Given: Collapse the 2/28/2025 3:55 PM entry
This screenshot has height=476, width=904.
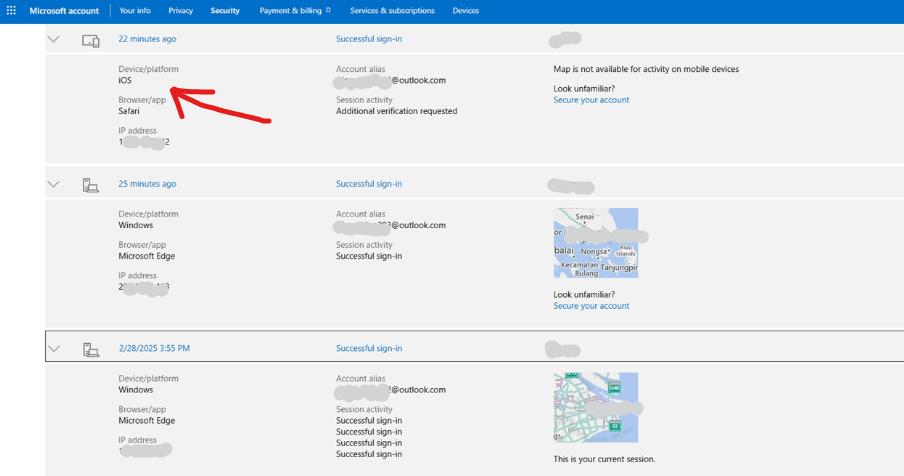Looking at the screenshot, I should click(54, 349).
